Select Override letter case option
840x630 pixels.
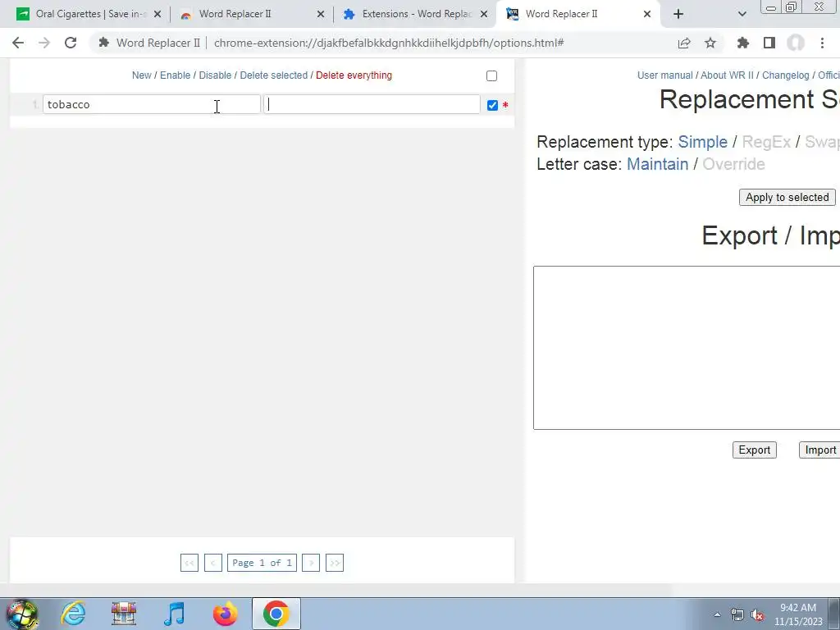[x=733, y=164]
